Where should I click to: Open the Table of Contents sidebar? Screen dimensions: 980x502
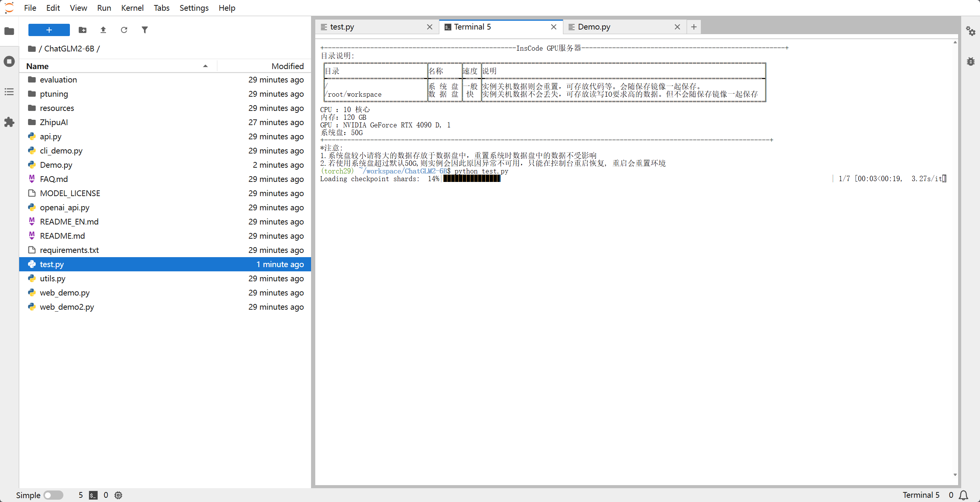[9, 92]
